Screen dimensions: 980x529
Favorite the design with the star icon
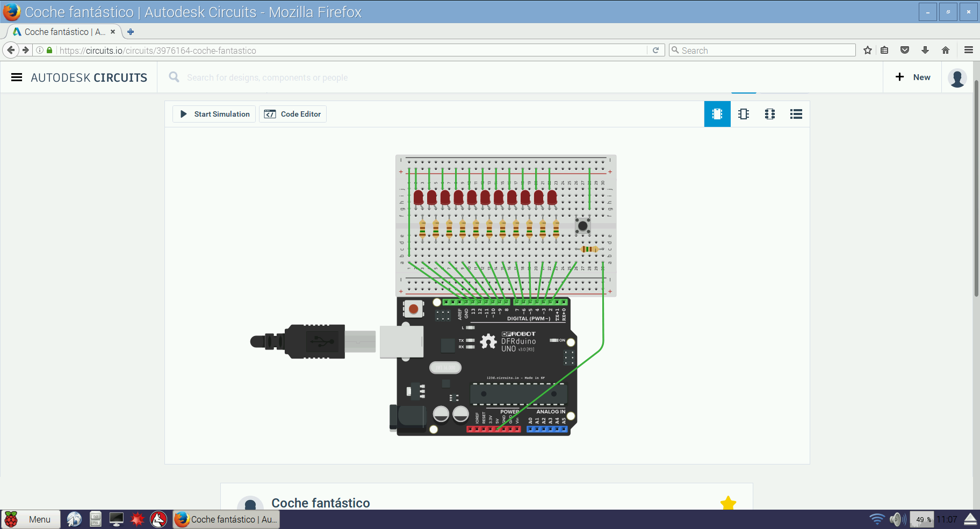[728, 503]
